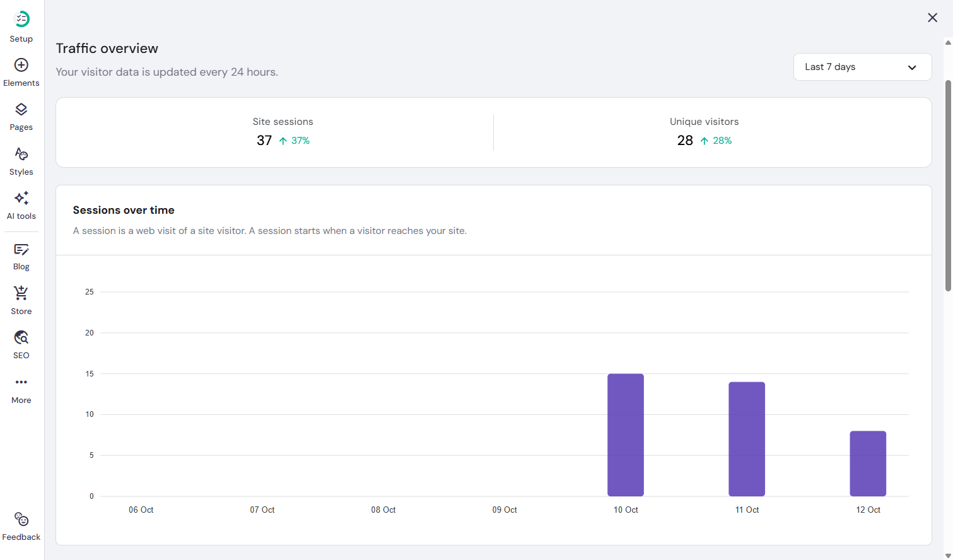
Task: Click the Unique visitors count 28
Action: pos(685,141)
